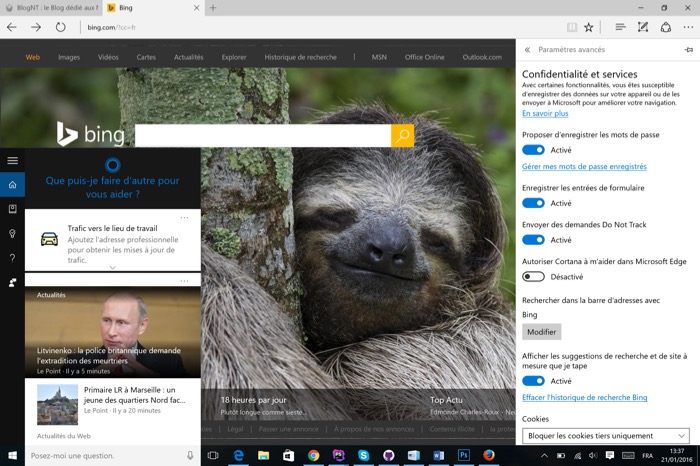Click the Cortana microphone icon
This screenshot has height=466, width=700.
pos(190,456)
